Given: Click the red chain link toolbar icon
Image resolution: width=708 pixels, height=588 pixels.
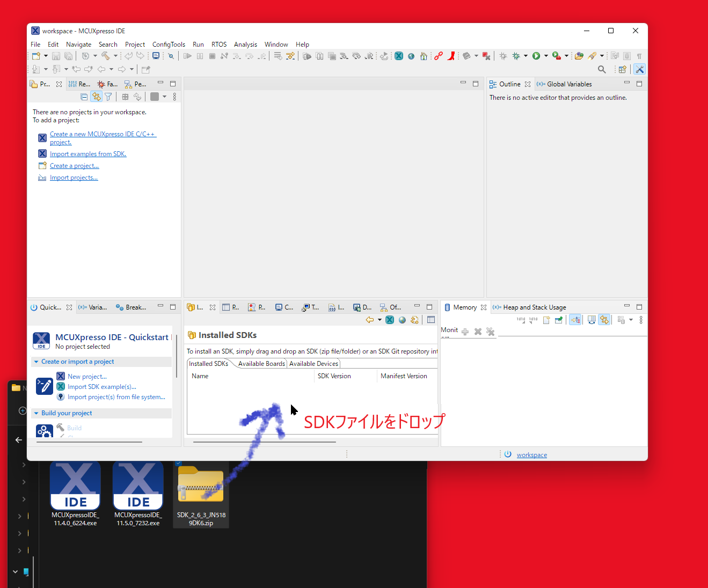Looking at the screenshot, I should [439, 56].
